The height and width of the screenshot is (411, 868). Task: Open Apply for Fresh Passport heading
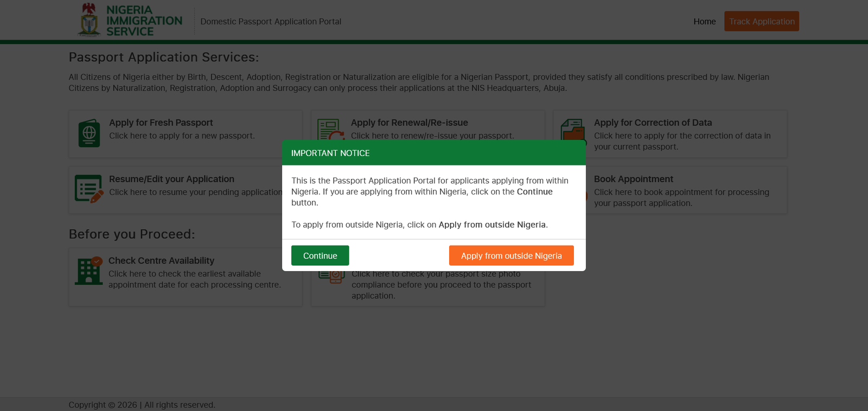tap(161, 123)
